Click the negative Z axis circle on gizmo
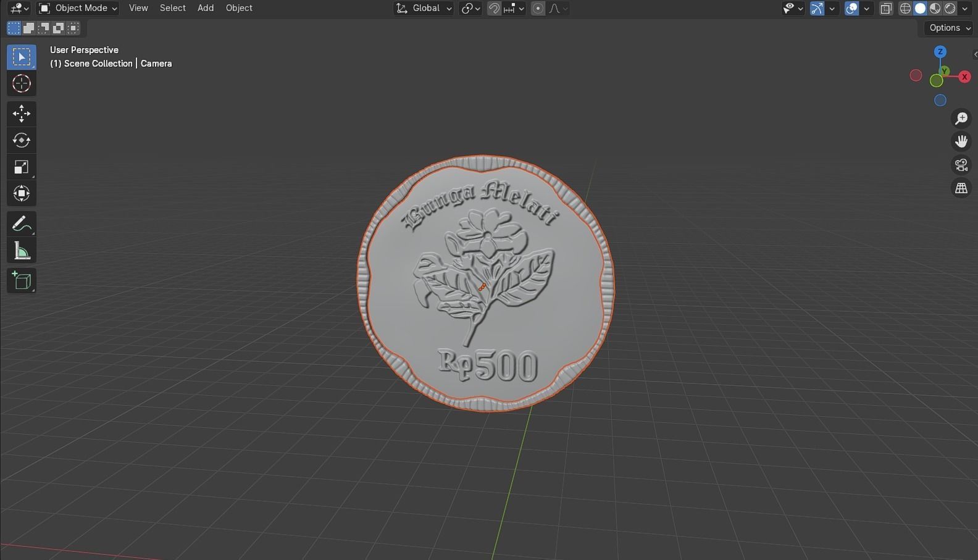Viewport: 978px width, 560px height. [x=940, y=100]
